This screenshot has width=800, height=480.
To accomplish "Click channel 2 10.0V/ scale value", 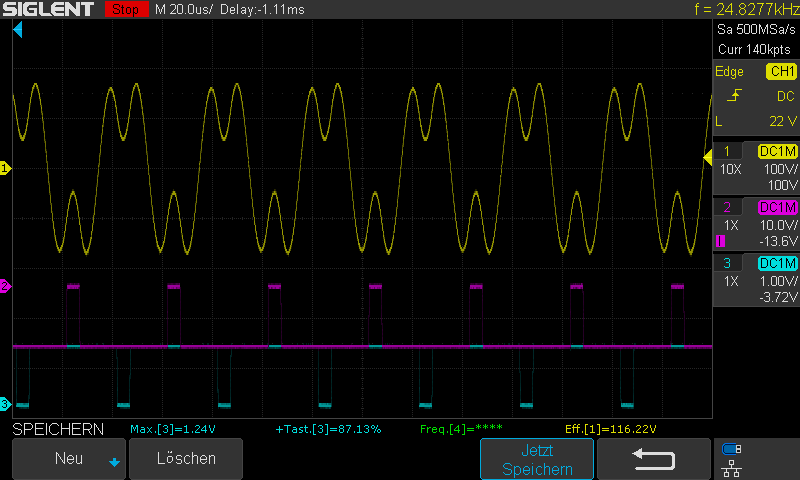I will 779,225.
